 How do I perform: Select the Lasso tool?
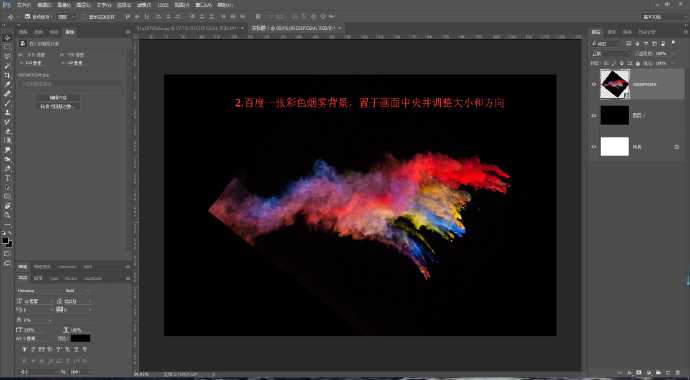(7, 56)
